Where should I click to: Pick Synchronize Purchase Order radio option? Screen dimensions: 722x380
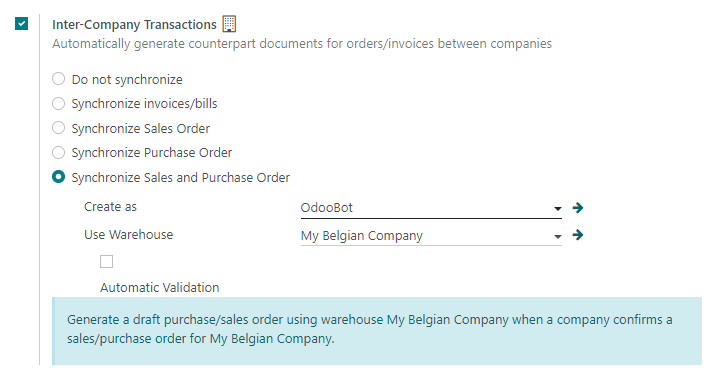[x=58, y=152]
